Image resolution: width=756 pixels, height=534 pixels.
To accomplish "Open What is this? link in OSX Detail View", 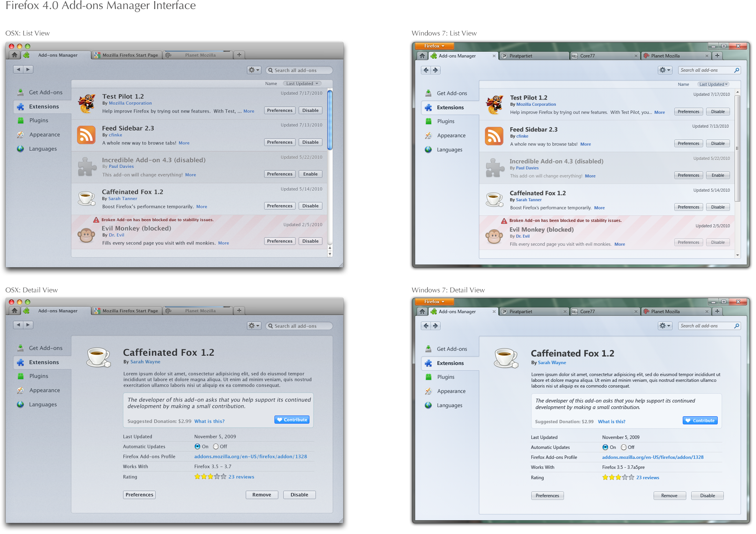I will [x=209, y=421].
